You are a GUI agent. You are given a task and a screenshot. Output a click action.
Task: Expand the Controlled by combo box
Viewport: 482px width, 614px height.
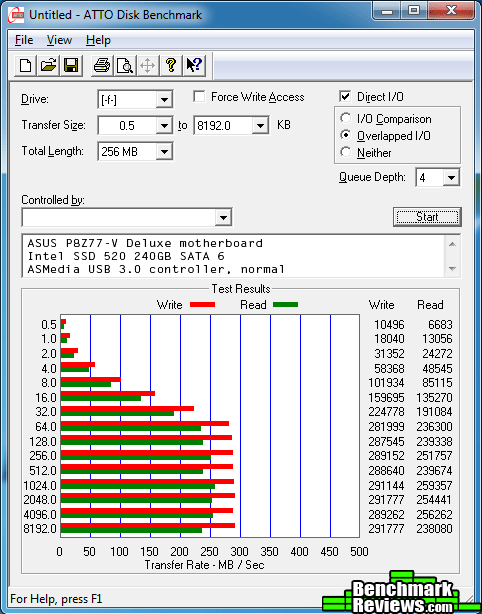pyautogui.click(x=223, y=217)
